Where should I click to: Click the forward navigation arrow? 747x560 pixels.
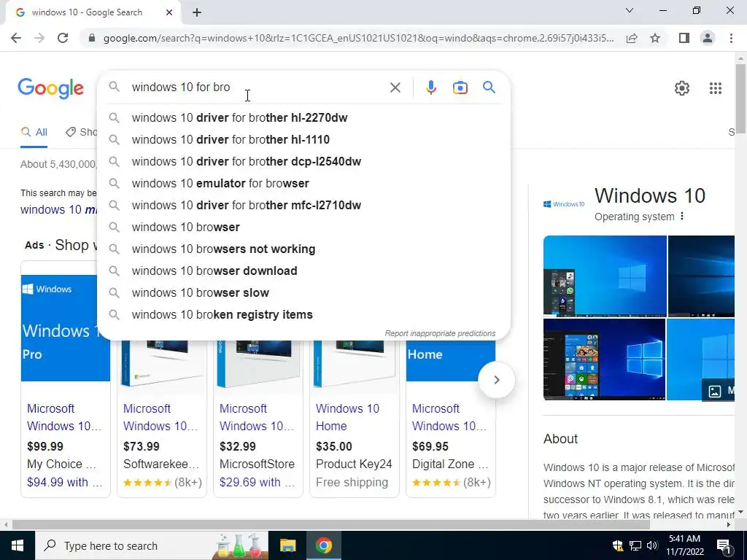pyautogui.click(x=39, y=38)
